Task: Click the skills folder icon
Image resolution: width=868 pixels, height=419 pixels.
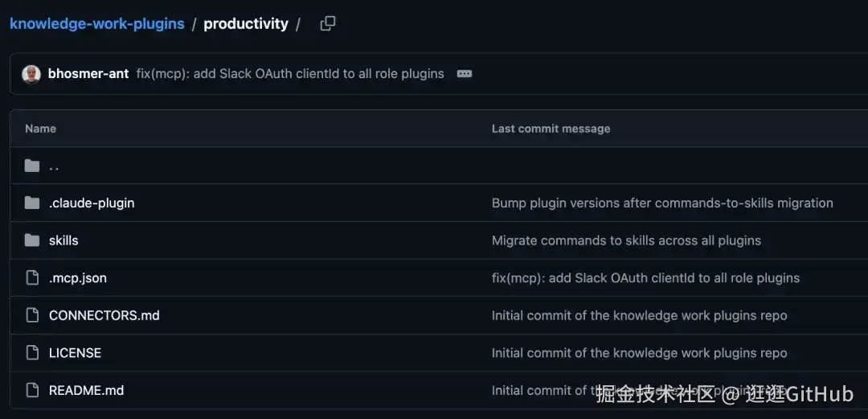Action: tap(32, 240)
